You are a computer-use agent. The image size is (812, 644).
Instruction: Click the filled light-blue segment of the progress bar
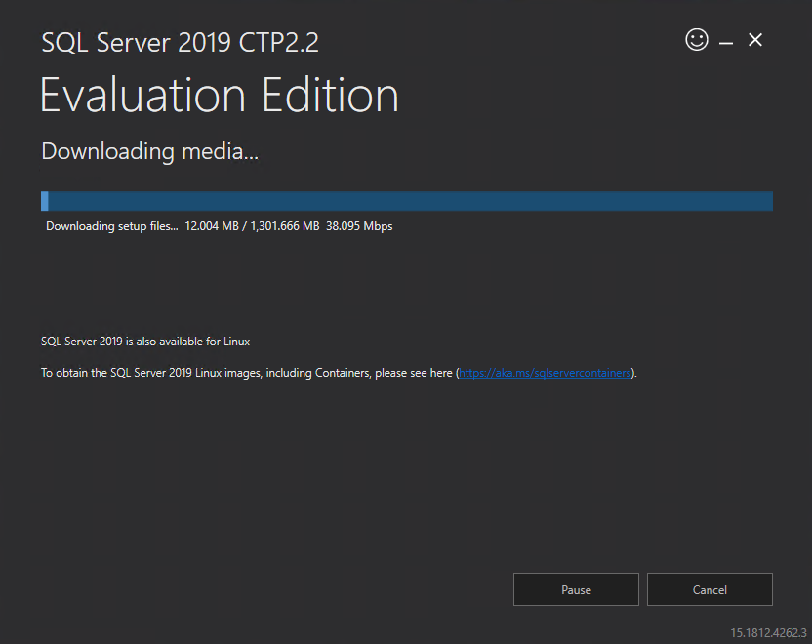(x=45, y=201)
